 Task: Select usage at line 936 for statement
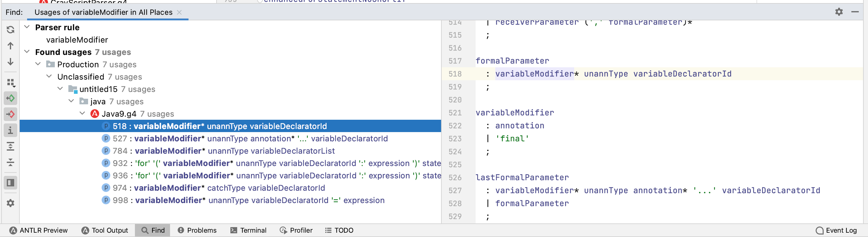pos(230,176)
